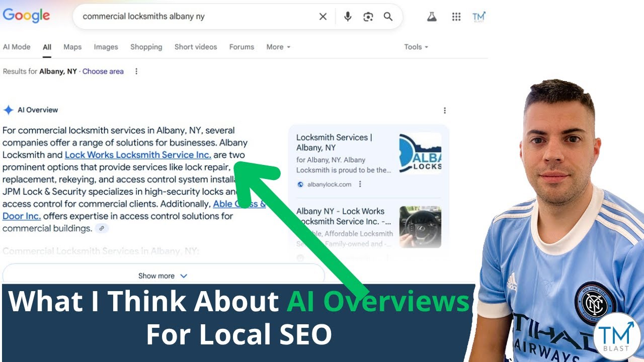Open the Images tab
Viewport: 644px width, 362px height.
pyautogui.click(x=106, y=47)
